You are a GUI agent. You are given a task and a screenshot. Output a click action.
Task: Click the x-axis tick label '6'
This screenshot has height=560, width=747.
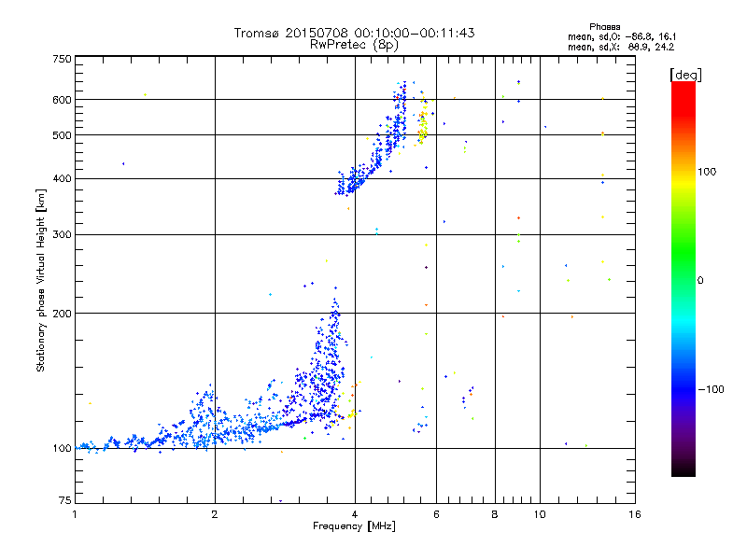(436, 514)
